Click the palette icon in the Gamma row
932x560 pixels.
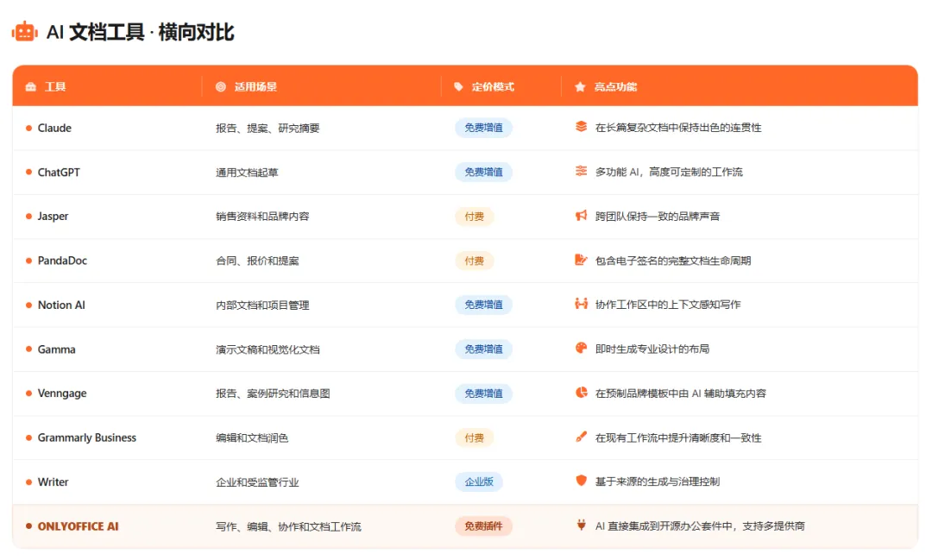[582, 349]
